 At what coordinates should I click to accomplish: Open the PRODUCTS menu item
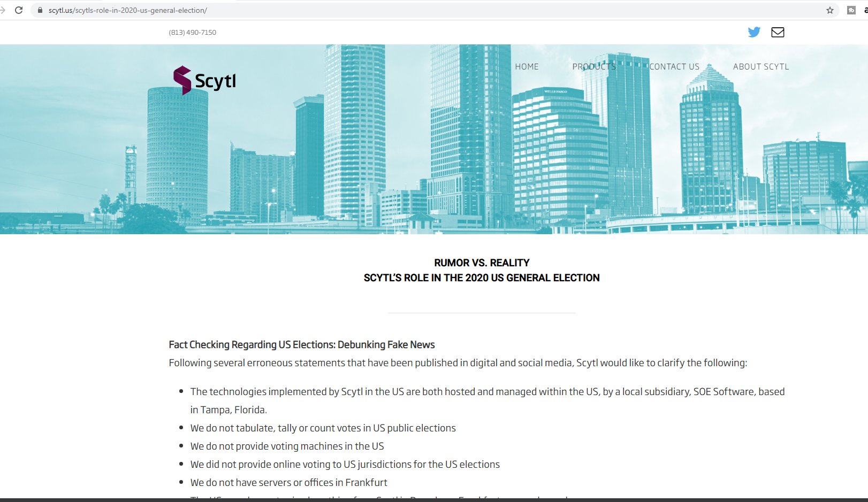594,67
